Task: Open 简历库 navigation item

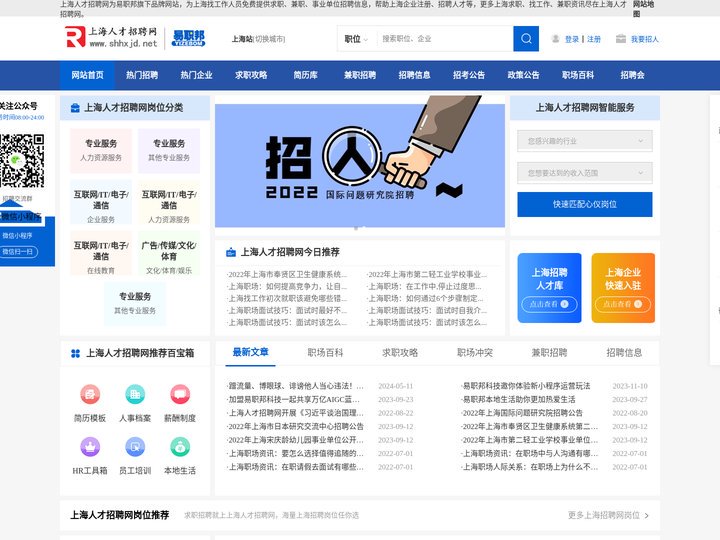Action: point(305,75)
